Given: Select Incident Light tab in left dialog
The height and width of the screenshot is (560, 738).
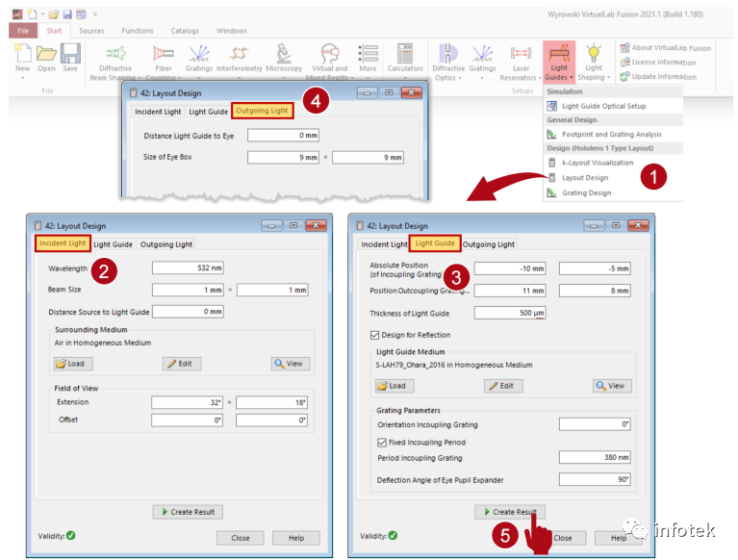Looking at the screenshot, I should tap(63, 243).
